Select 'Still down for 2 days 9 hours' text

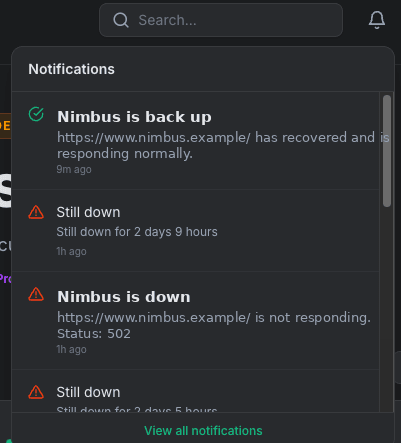coord(137,232)
